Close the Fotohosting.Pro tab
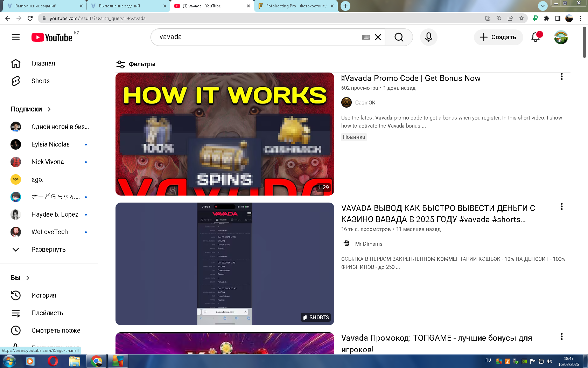 pos(332,6)
